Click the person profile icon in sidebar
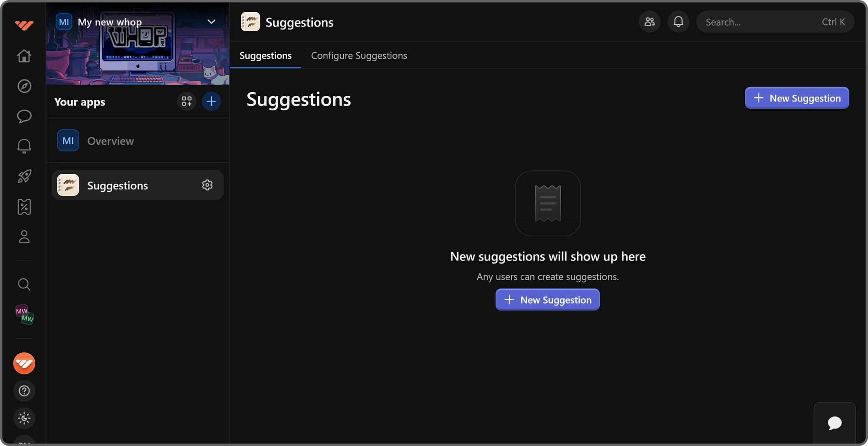The height and width of the screenshot is (446, 868). click(x=24, y=237)
